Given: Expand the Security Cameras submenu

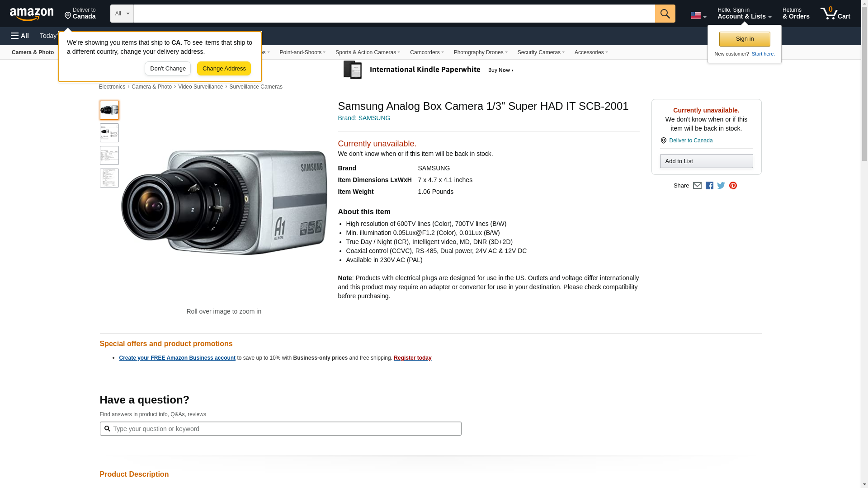Looking at the screenshot, I should 541,52.
